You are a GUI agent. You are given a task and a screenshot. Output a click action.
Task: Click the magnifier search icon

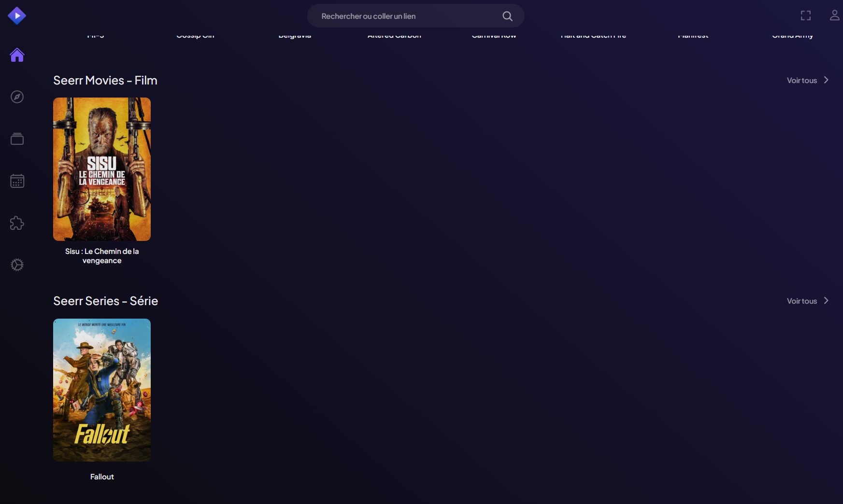[507, 16]
